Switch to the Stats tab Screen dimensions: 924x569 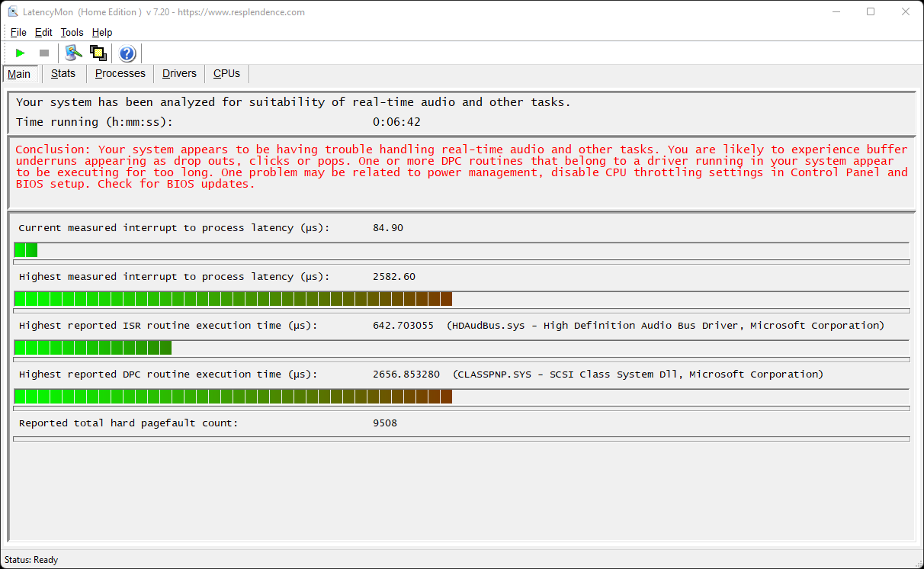coord(63,73)
